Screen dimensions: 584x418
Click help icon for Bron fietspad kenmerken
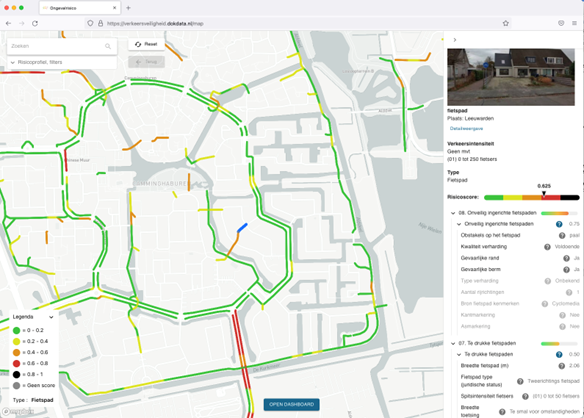545,304
